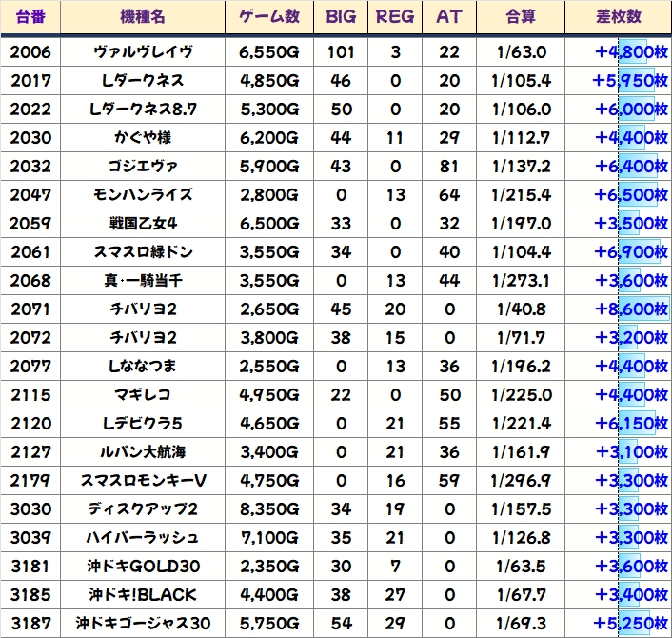Click the +6,500枚 difference value

[631, 195]
